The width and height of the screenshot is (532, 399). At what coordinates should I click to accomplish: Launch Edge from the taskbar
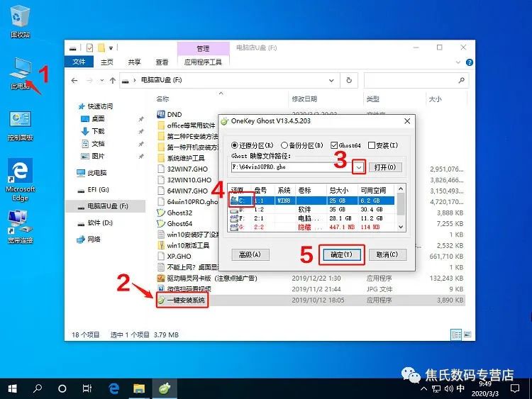pyautogui.click(x=113, y=388)
